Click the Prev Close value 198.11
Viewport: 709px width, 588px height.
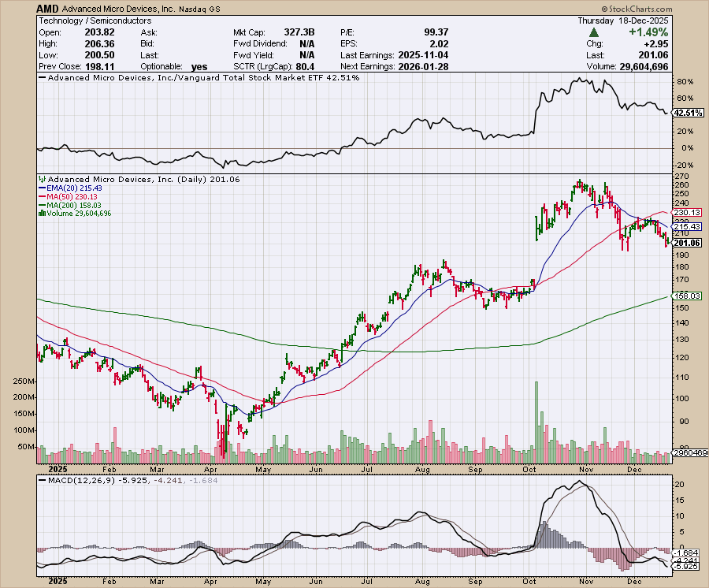99,66
